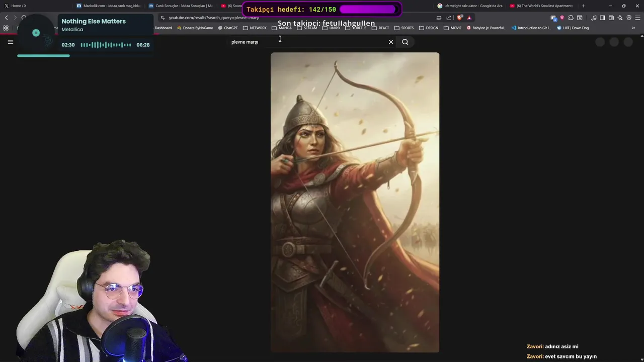The height and width of the screenshot is (362, 644).
Task: Toggle the browser sidebar panel icon
Action: [602, 18]
